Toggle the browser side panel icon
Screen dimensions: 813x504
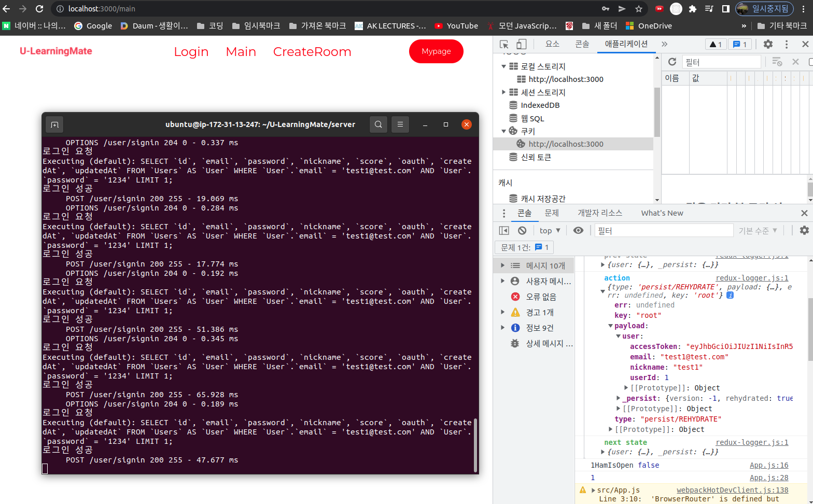[x=725, y=9]
